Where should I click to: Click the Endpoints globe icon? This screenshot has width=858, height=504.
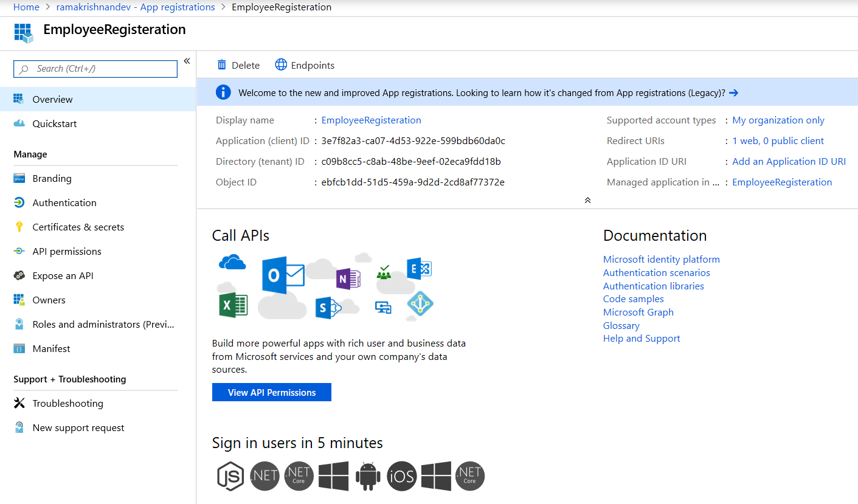click(x=281, y=65)
